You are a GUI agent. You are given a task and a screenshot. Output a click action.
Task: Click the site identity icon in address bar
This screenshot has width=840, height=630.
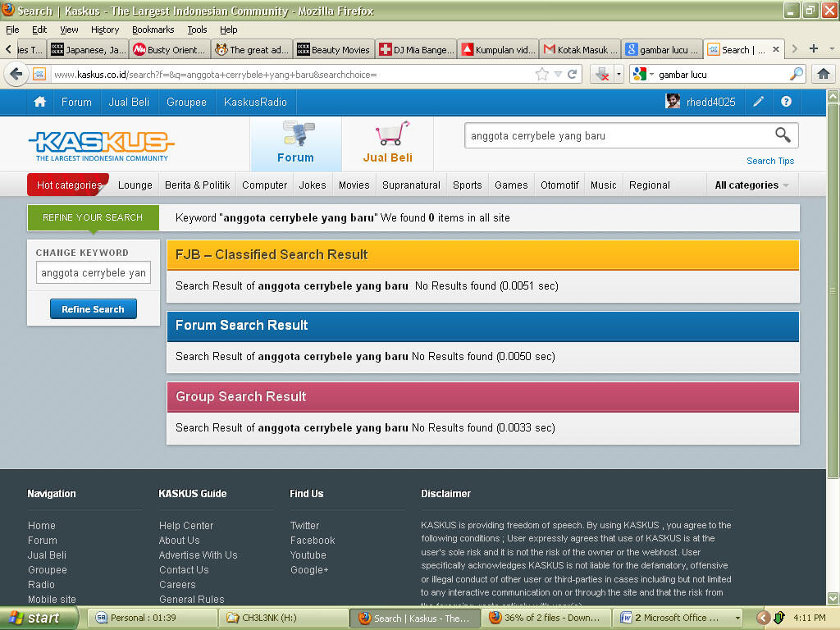[39, 75]
